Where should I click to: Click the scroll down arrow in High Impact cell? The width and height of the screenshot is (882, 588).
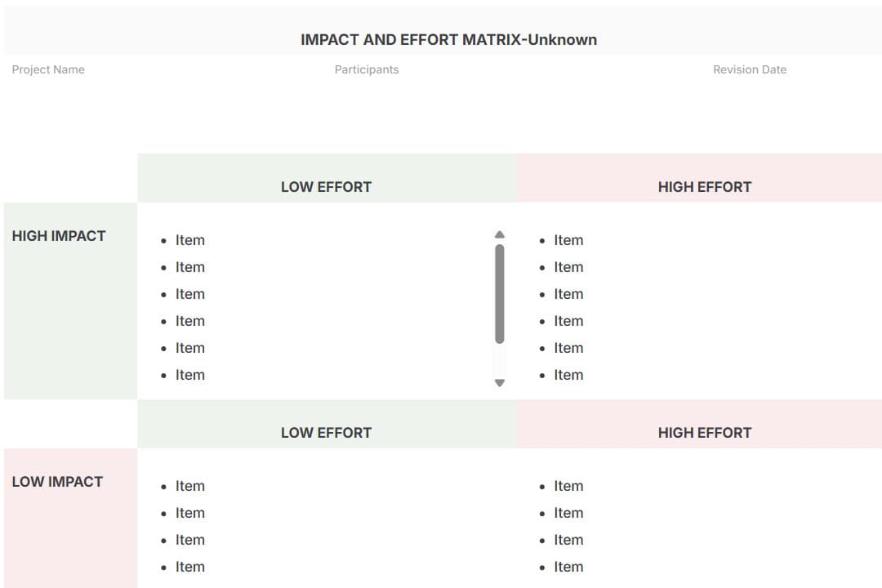(x=500, y=382)
